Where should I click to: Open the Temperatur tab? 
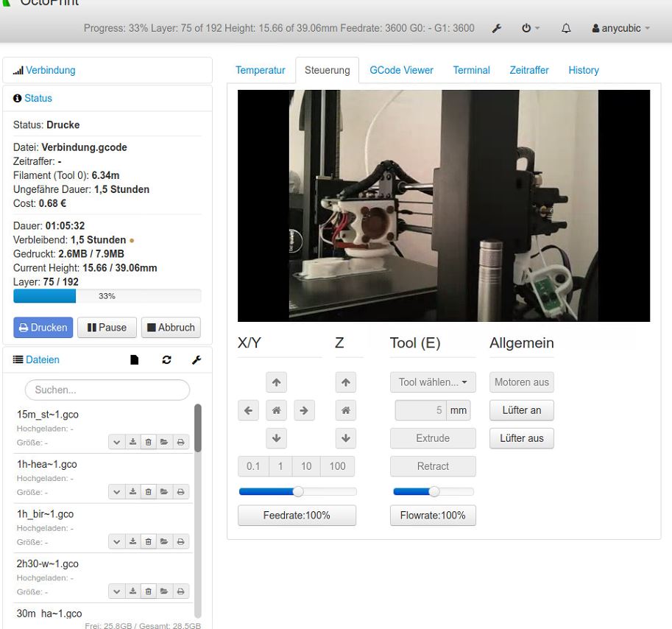coord(260,70)
